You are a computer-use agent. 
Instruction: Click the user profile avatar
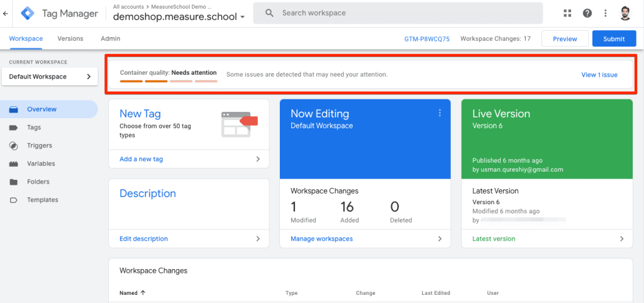(626, 13)
